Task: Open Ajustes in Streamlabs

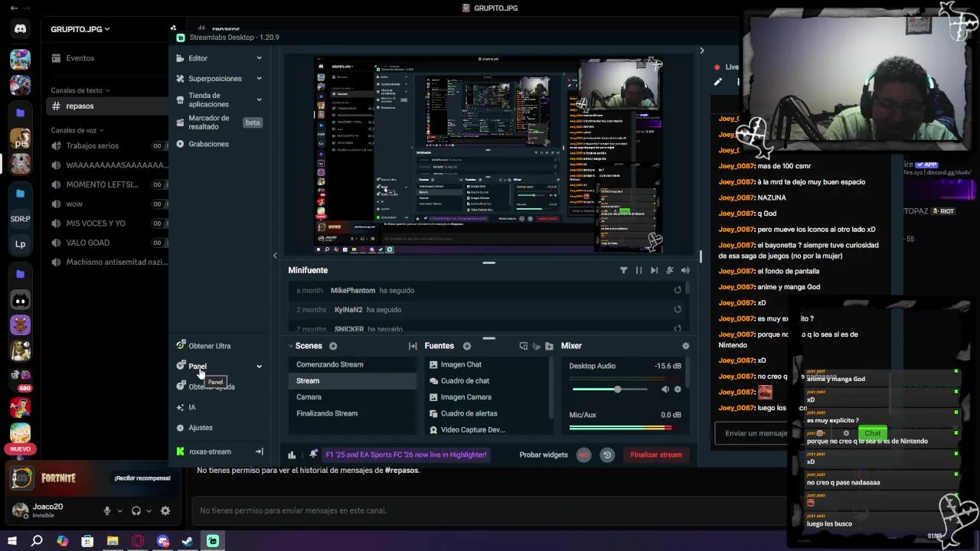Action: [x=201, y=428]
